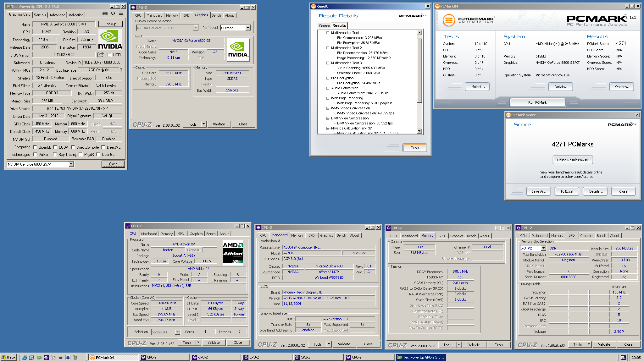This screenshot has width=644, height=362.
Task: Click the Lookup button in GPU-Z
Action: pos(110,24)
